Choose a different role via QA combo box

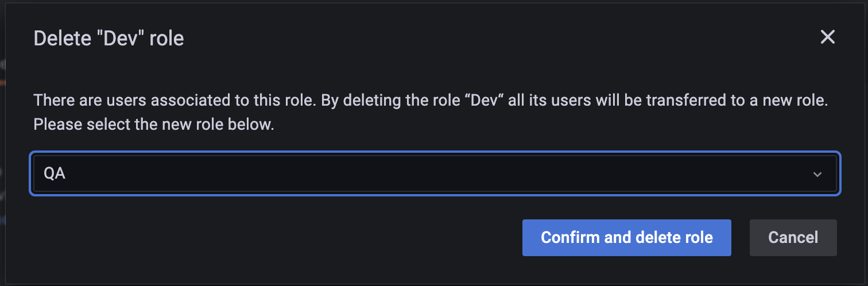(435, 174)
